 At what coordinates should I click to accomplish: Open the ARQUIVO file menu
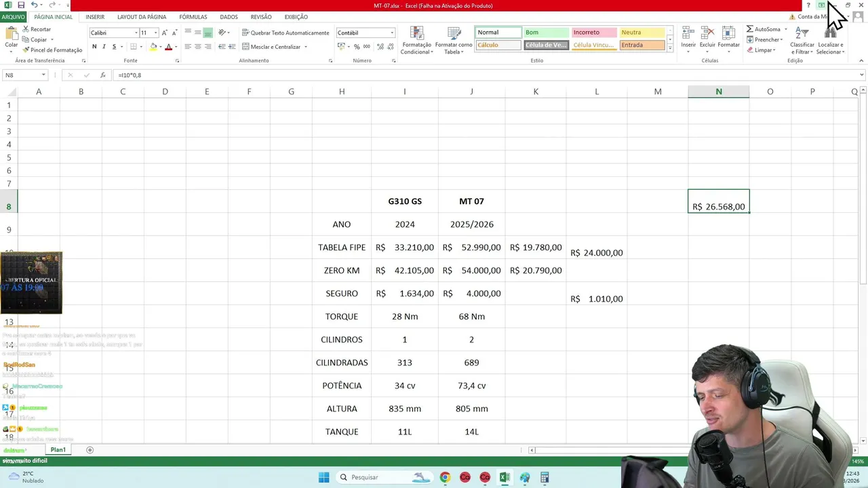14,17
